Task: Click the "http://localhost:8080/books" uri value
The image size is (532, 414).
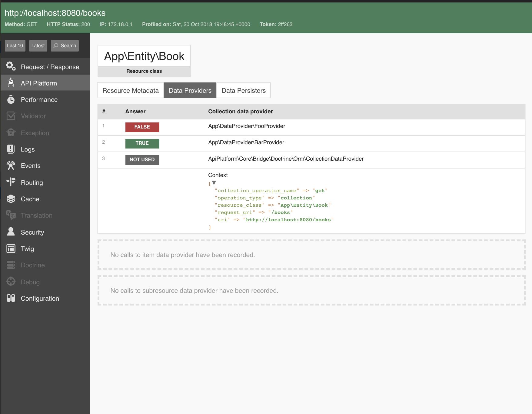Action: tap(288, 219)
